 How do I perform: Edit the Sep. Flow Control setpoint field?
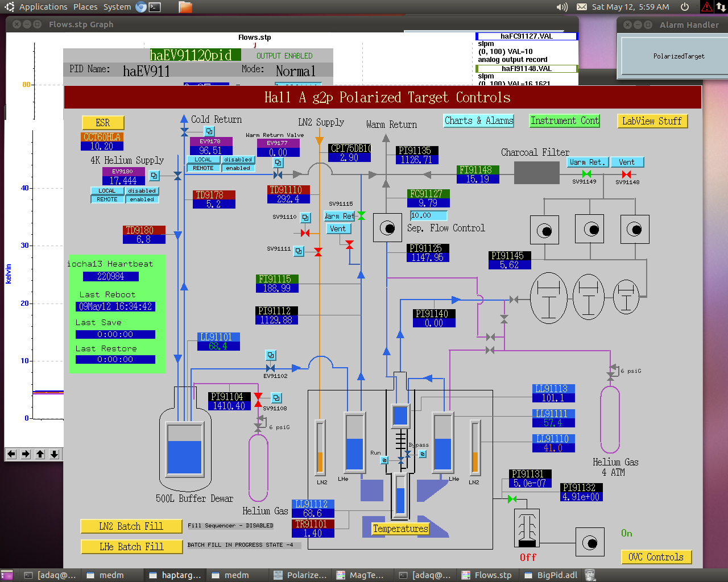coord(428,215)
